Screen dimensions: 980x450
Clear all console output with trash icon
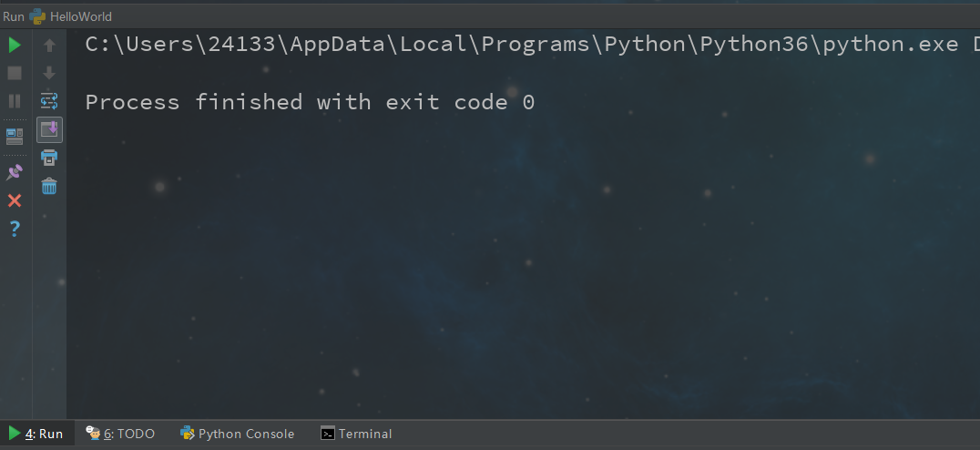click(49, 186)
